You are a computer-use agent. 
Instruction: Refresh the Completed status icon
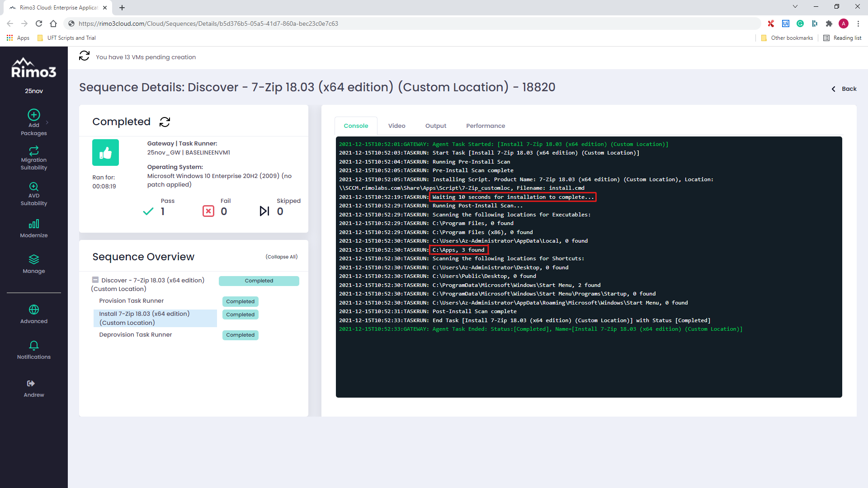point(165,122)
